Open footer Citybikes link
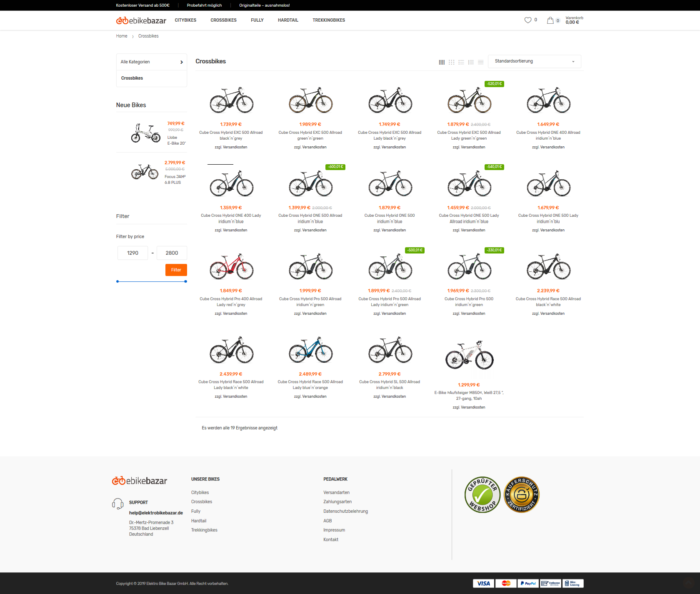 (200, 493)
